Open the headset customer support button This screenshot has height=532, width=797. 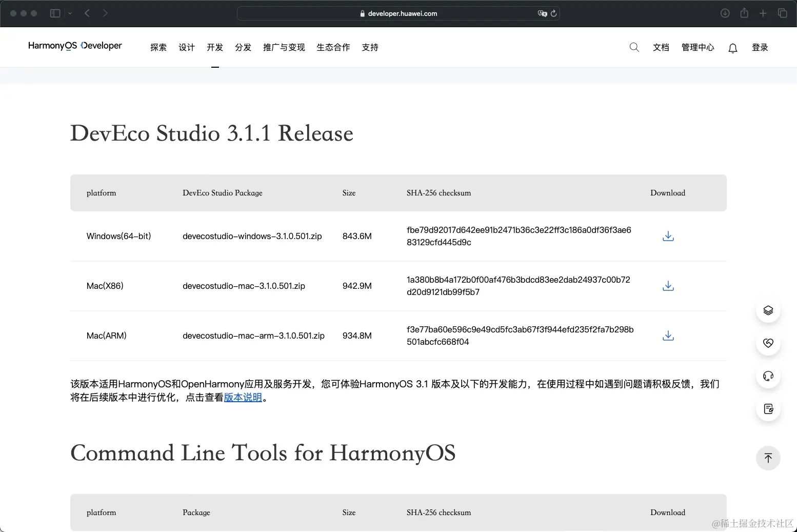[768, 376]
